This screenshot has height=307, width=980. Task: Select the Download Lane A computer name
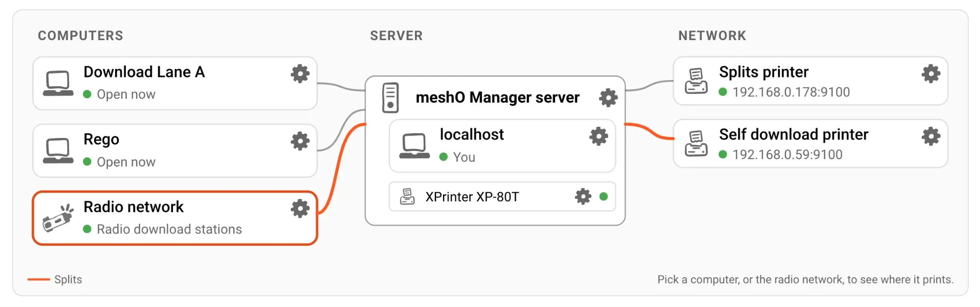pyautogui.click(x=144, y=72)
